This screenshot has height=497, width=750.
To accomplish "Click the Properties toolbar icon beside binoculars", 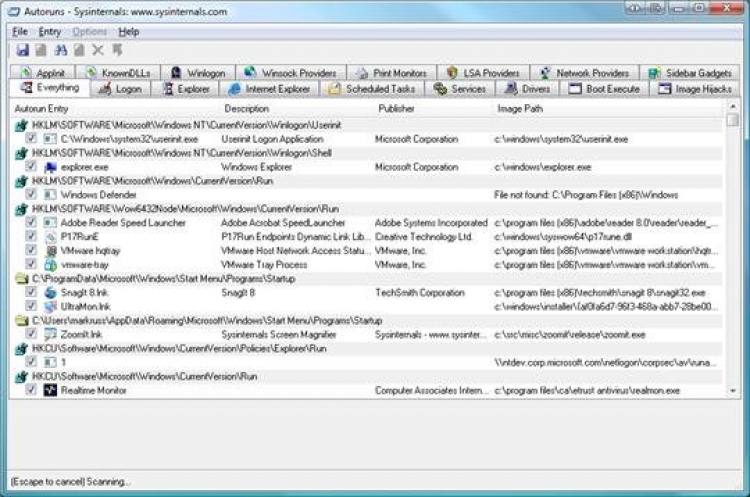I will click(x=79, y=50).
